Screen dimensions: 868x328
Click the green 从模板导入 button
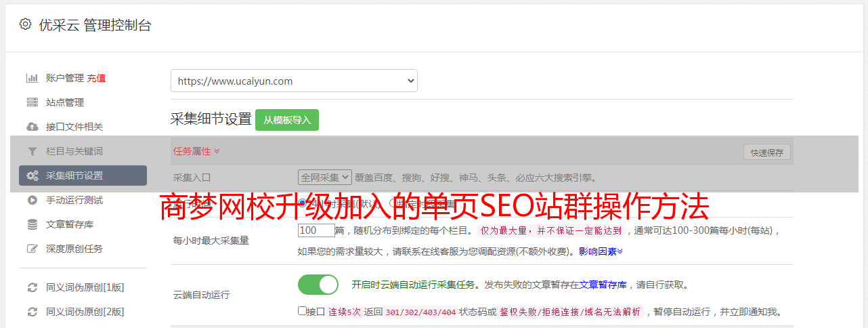[x=287, y=120]
